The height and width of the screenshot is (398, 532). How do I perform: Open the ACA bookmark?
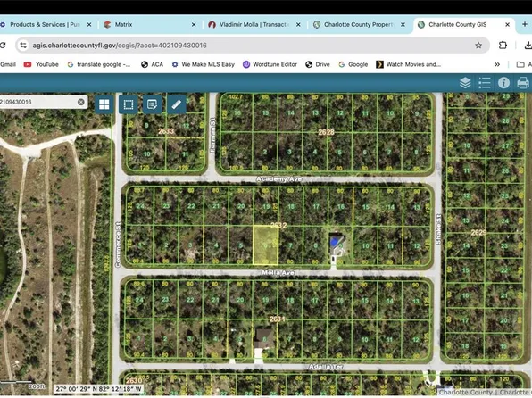(152, 64)
